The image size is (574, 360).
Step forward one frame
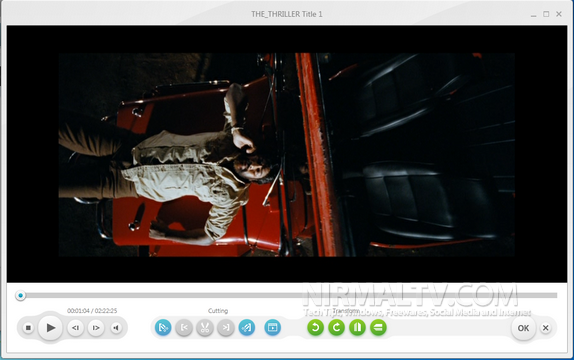(96, 328)
